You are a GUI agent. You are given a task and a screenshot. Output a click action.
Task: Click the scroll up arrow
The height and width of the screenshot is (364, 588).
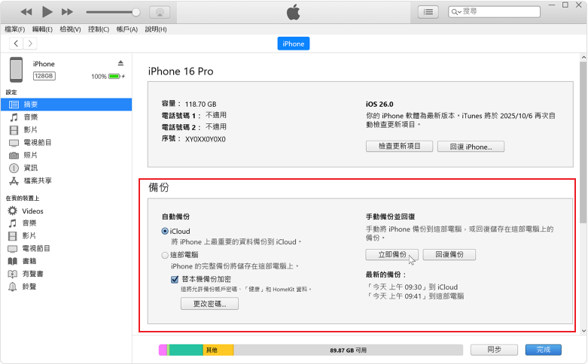pos(583,57)
